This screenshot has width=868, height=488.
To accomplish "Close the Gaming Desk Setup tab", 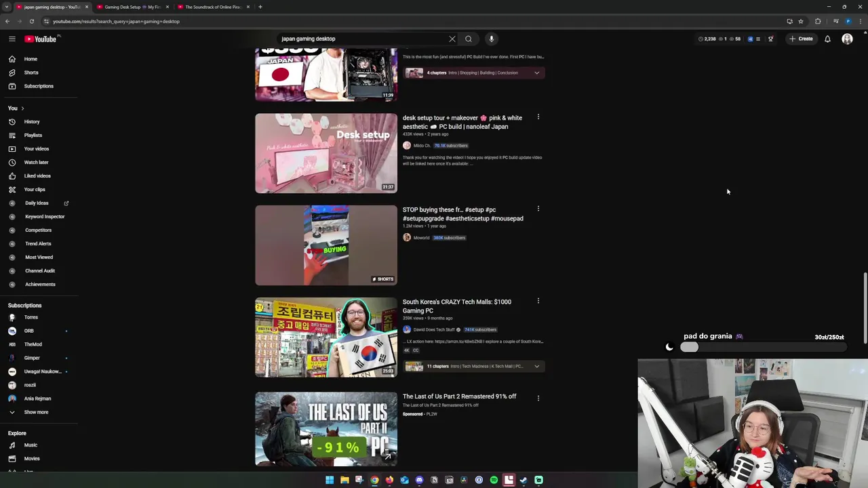I will point(167,7).
